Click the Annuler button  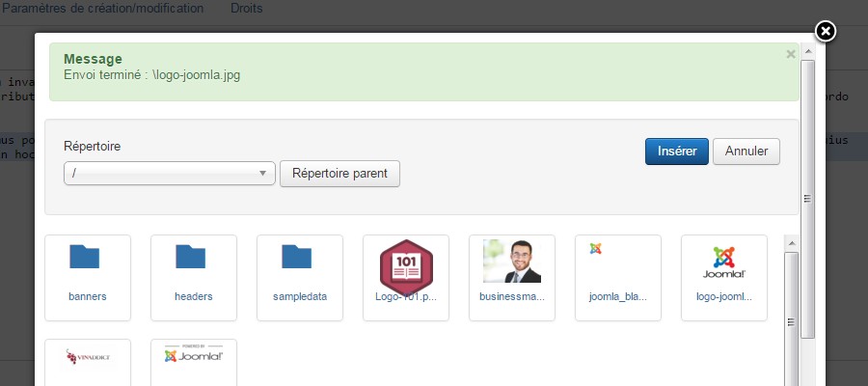click(x=746, y=152)
